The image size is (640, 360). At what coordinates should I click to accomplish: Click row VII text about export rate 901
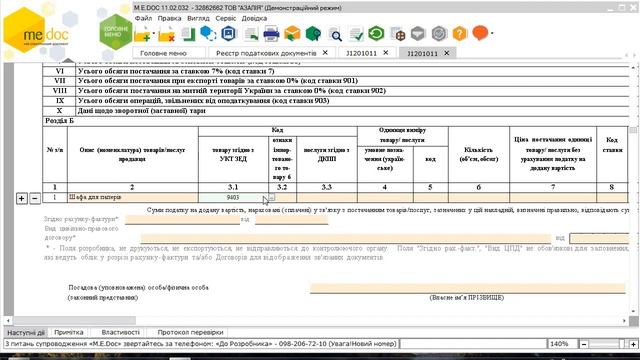[218, 81]
